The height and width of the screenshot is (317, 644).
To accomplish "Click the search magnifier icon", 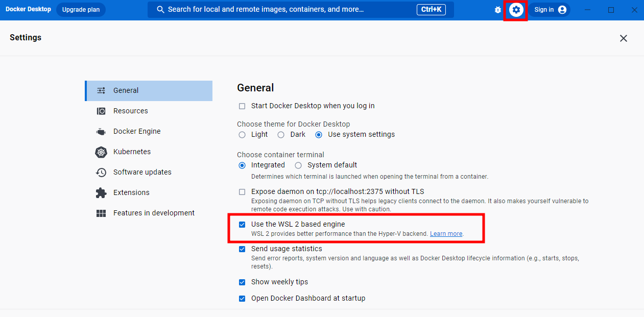I will [x=160, y=10].
